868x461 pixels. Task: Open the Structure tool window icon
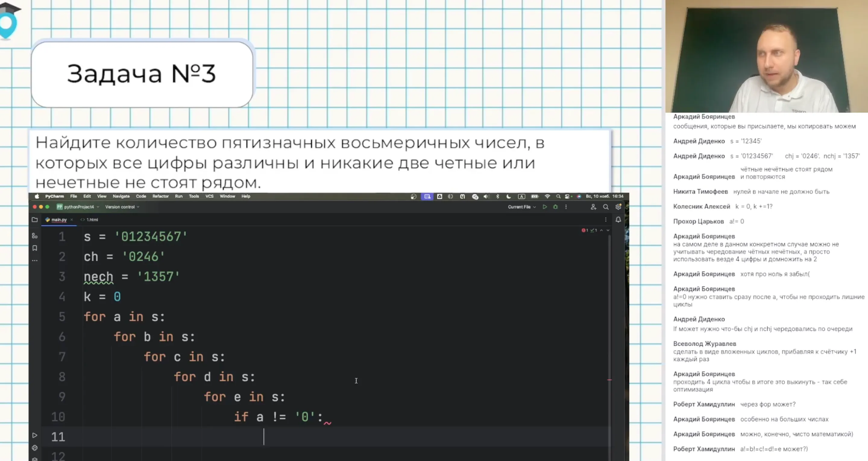[x=35, y=236]
